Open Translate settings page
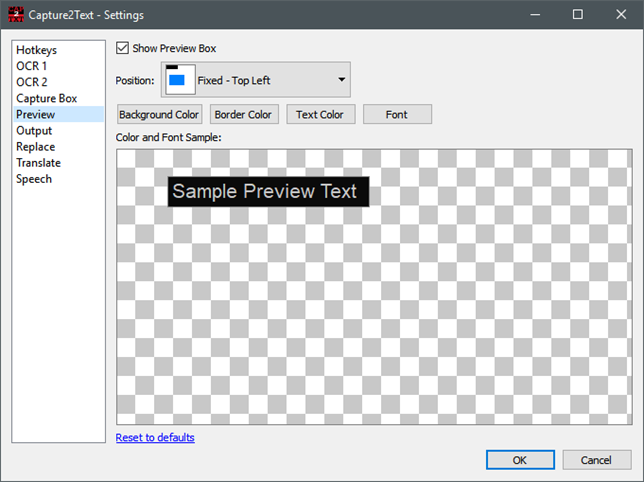The image size is (644, 482). click(58, 163)
